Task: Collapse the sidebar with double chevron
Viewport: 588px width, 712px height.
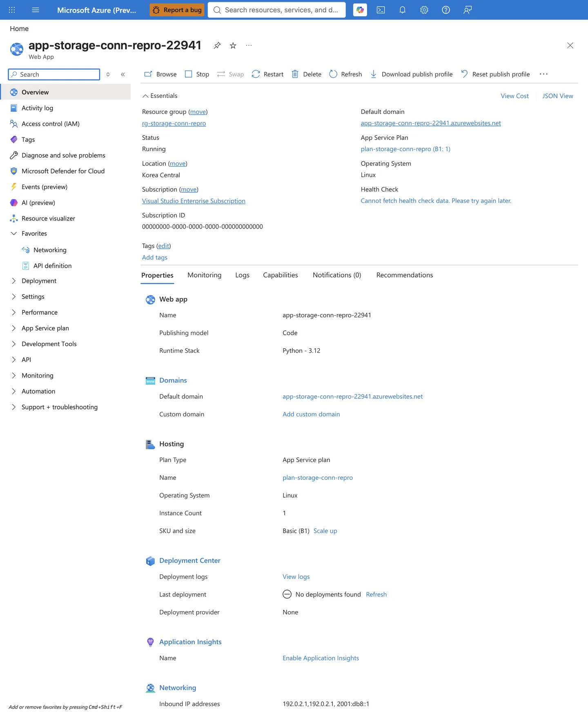Action: click(x=123, y=74)
